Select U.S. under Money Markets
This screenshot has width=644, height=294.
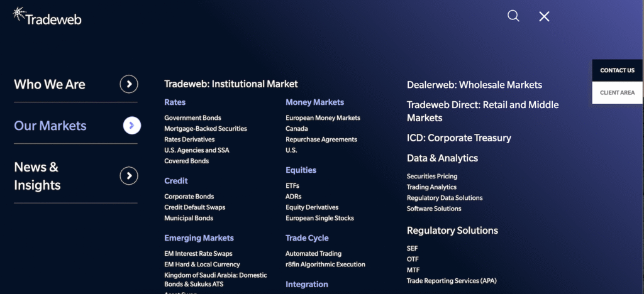(291, 150)
